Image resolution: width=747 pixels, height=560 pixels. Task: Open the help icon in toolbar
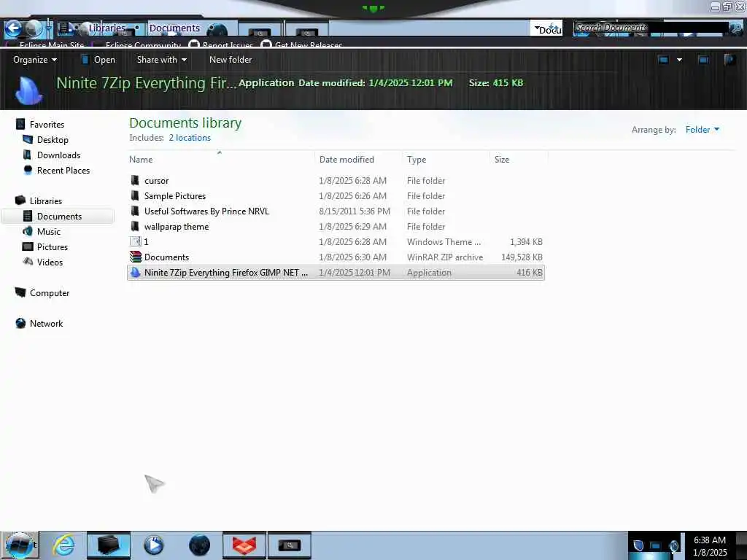tap(729, 60)
